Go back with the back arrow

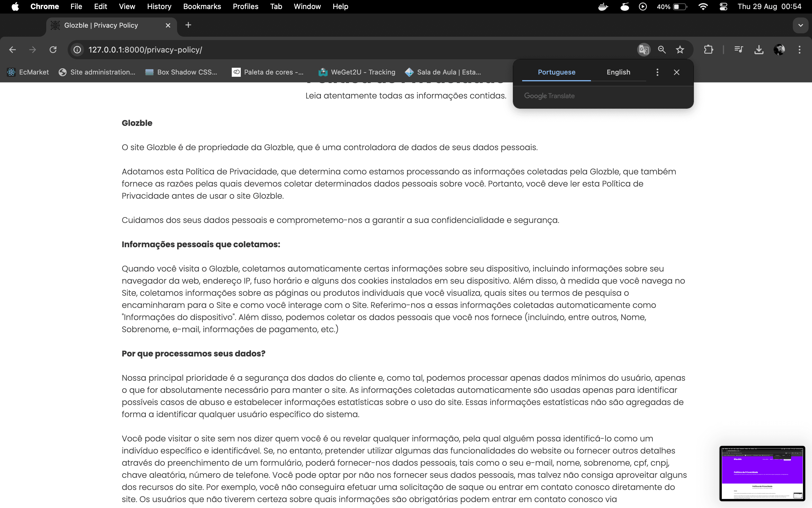[x=12, y=50]
